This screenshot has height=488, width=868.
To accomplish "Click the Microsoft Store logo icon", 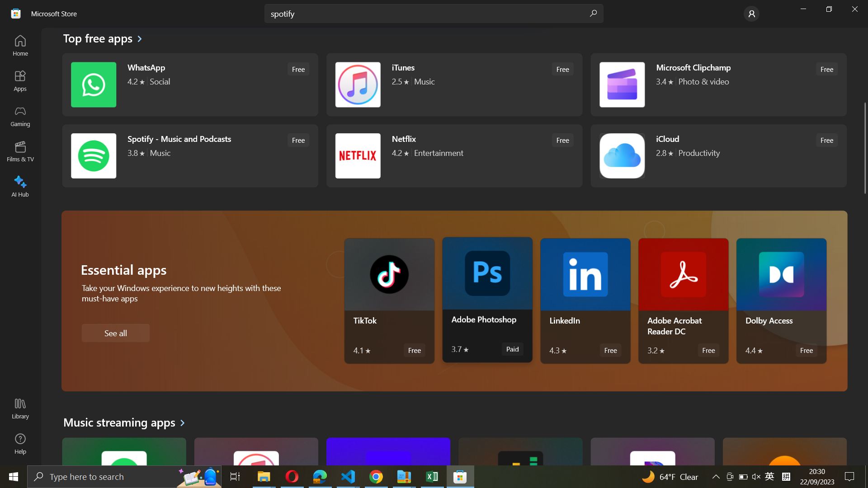I will pyautogui.click(x=16, y=14).
